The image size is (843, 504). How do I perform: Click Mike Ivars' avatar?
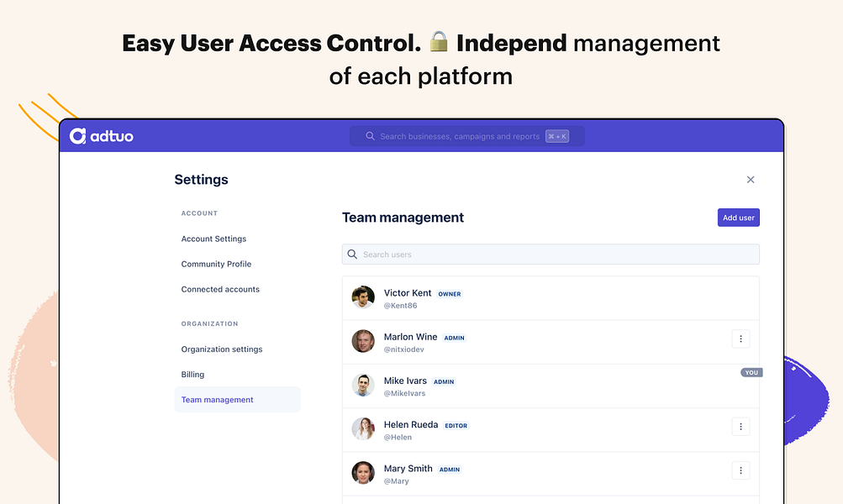[x=363, y=386]
